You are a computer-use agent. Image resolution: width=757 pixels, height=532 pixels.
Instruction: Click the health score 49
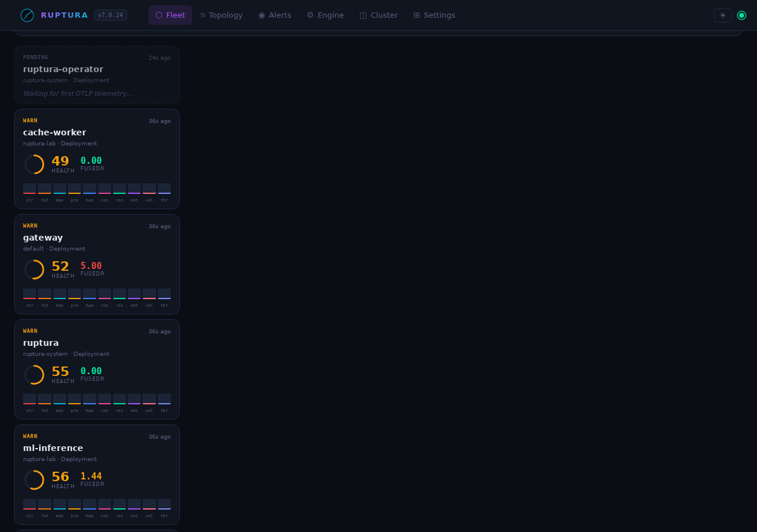pos(60,161)
